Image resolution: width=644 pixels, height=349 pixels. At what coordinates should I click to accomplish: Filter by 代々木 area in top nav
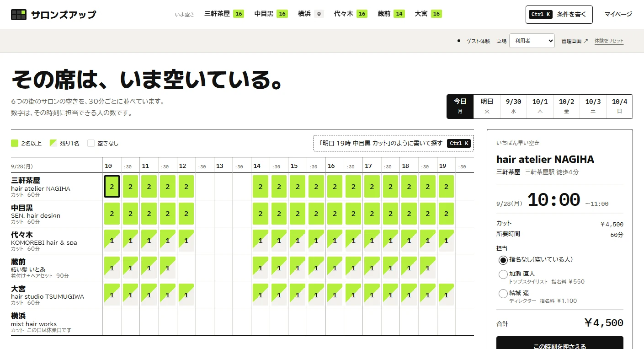pos(351,14)
